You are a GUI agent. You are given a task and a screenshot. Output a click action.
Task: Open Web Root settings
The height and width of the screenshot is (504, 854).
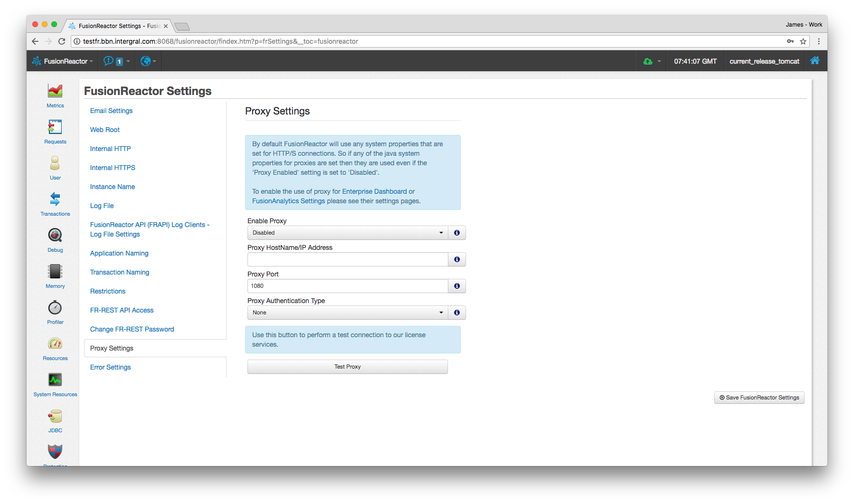(x=105, y=130)
